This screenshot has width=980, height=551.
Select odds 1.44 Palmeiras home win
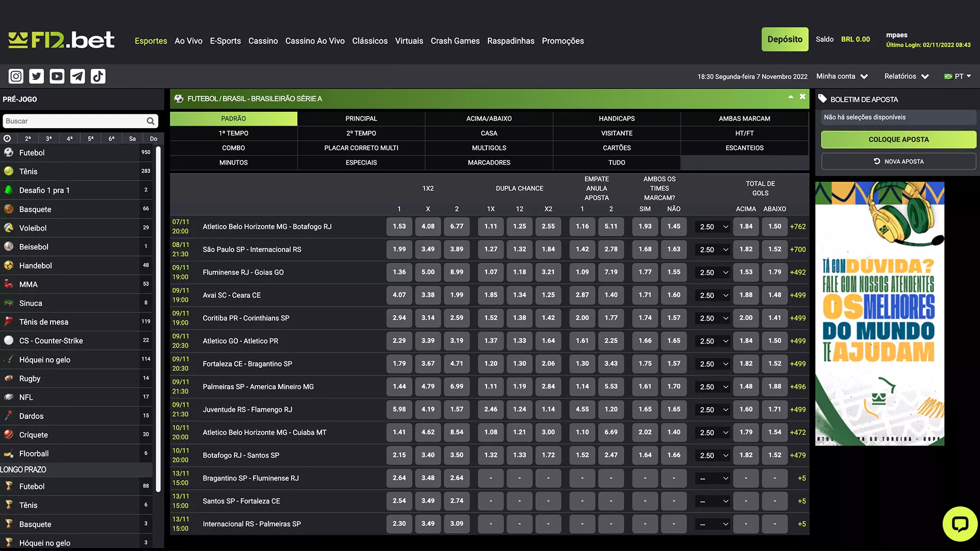coord(399,386)
